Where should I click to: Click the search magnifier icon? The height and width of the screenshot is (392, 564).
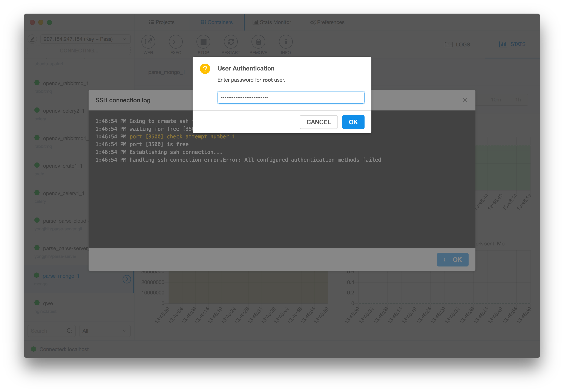point(69,331)
